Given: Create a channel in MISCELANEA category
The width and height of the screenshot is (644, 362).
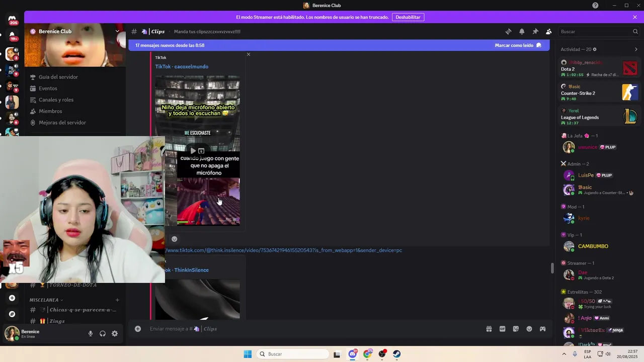Looking at the screenshot, I should [117, 300].
